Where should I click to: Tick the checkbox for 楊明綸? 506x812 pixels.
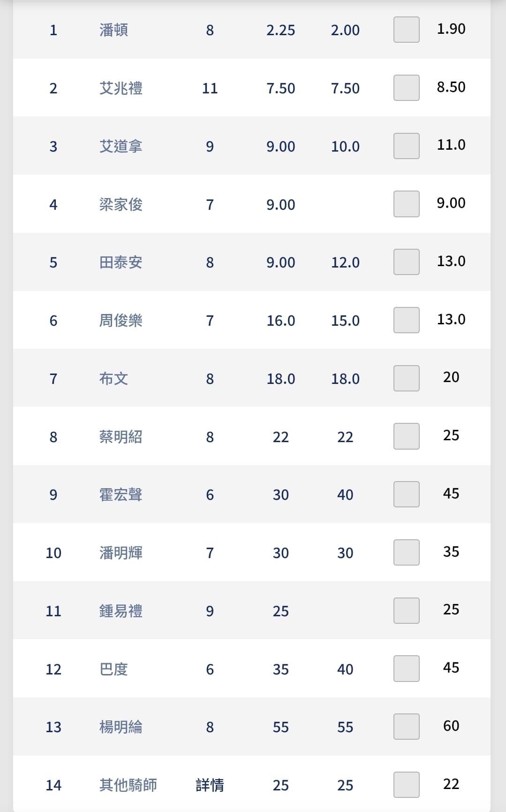(406, 727)
